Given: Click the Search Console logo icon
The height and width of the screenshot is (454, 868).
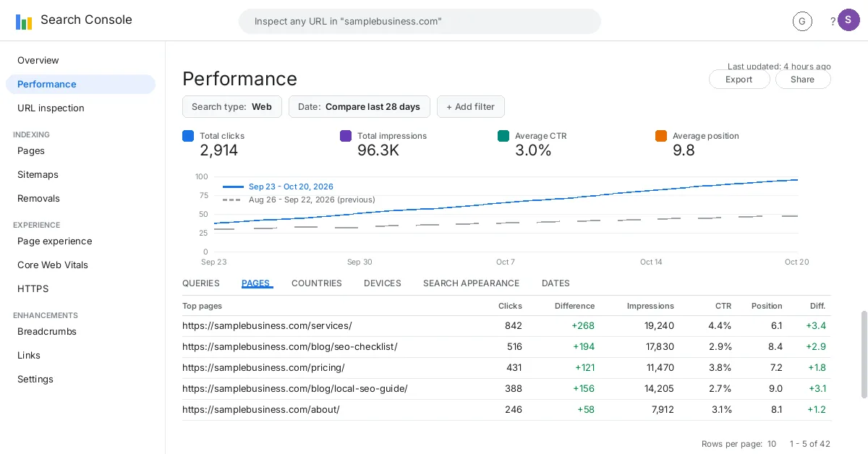Looking at the screenshot, I should click(24, 22).
